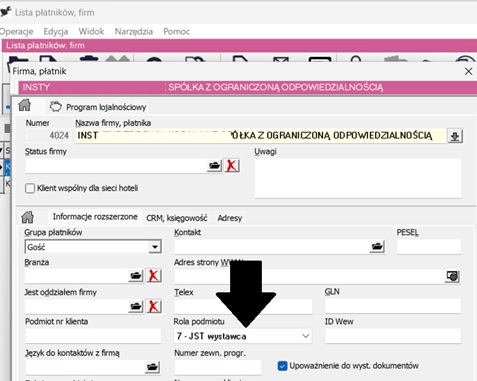Click the Jest oddziałem firmy field
Viewport: 477px width, 381px height.
(x=76, y=306)
